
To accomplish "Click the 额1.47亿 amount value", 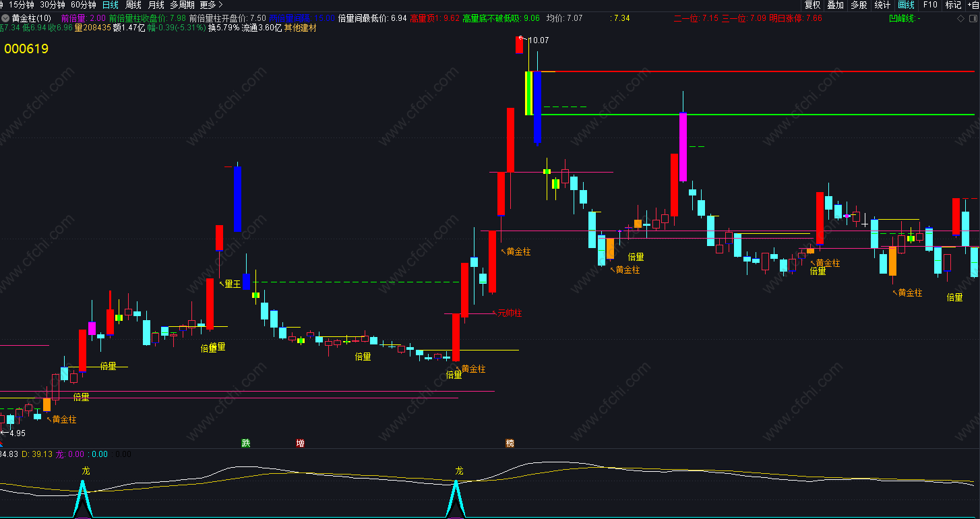I will coord(129,28).
